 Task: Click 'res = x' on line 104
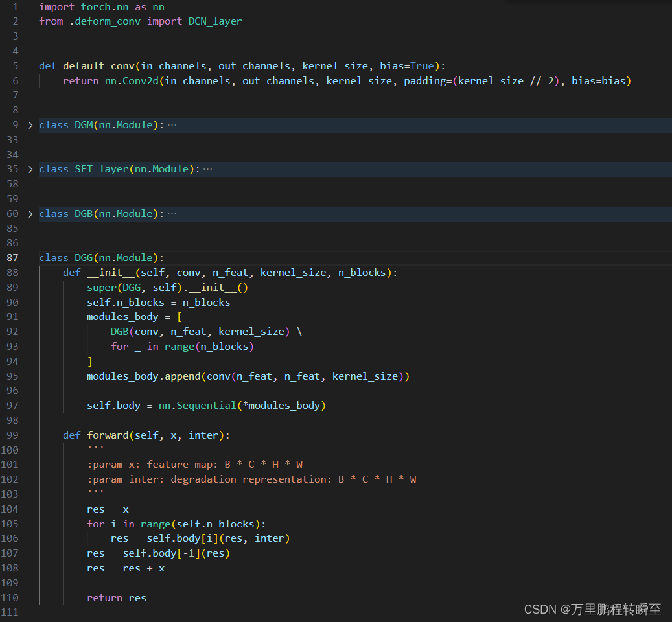click(x=108, y=509)
